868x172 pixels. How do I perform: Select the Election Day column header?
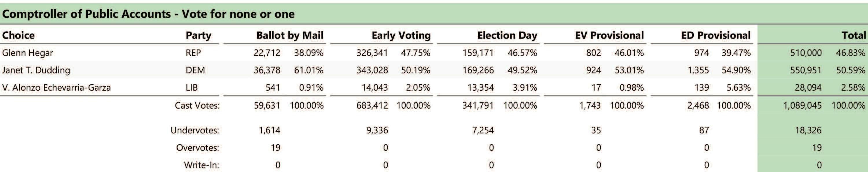pyautogui.click(x=507, y=35)
